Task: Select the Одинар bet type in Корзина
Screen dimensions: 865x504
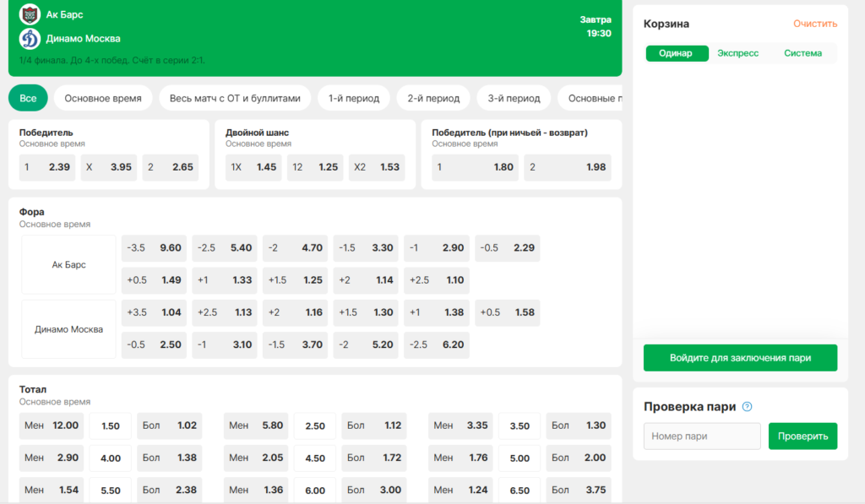Action: tap(677, 53)
